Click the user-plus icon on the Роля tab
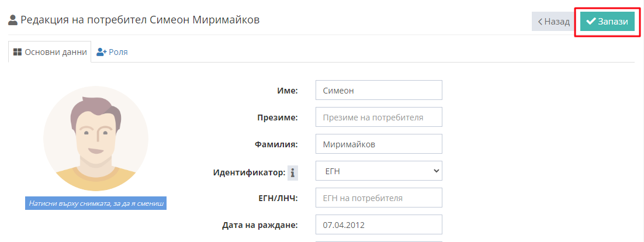 coord(102,52)
